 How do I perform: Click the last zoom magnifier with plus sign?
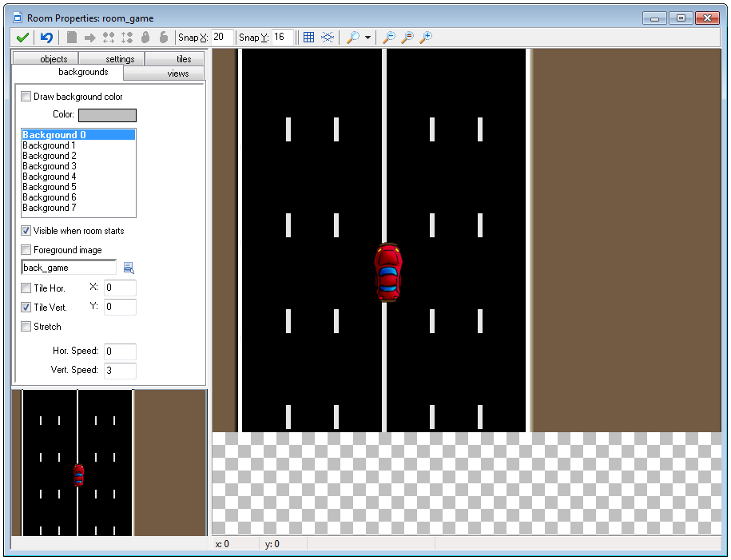(426, 38)
